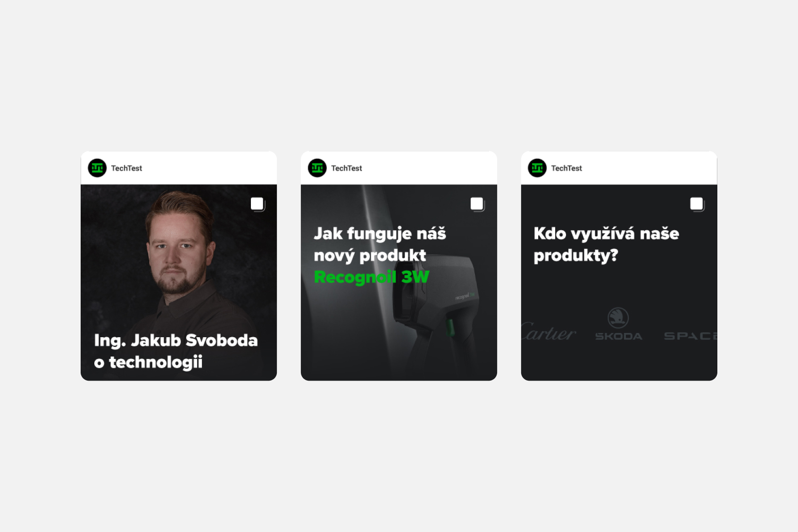Click heading Ing. Jakub Svoboda o technologii

pos(176,351)
